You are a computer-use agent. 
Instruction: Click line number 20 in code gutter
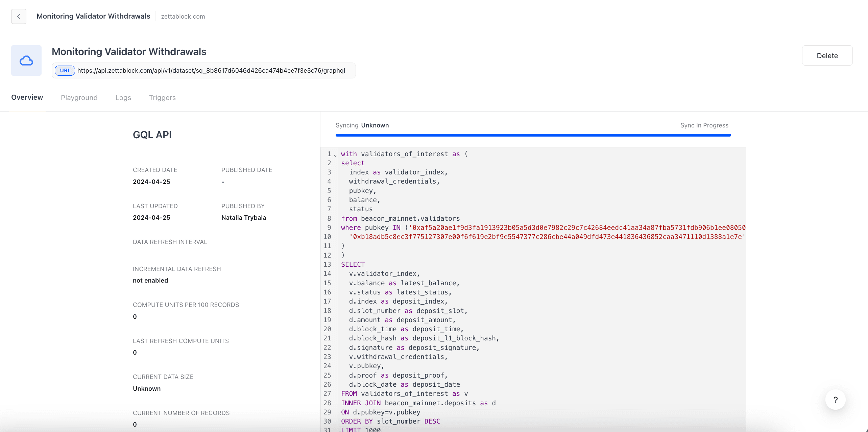(x=327, y=329)
